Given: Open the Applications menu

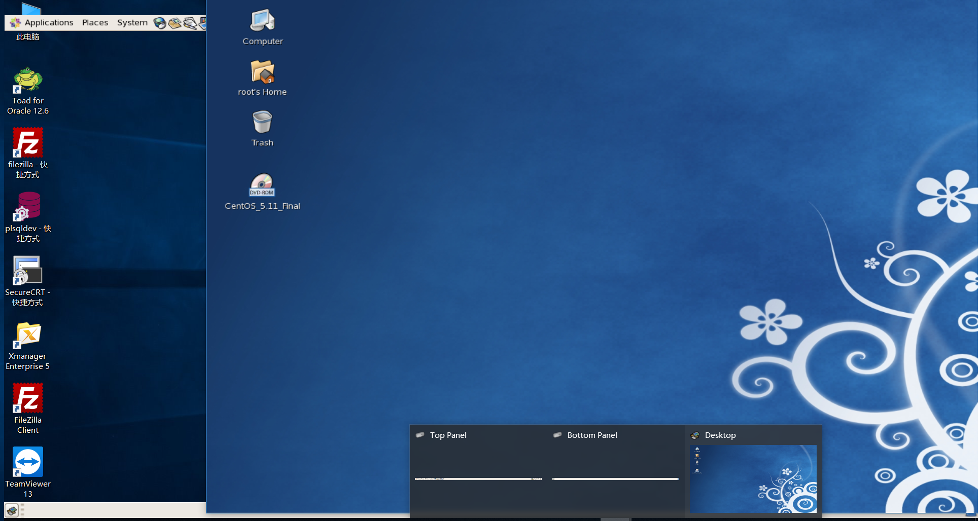Looking at the screenshot, I should (x=49, y=22).
